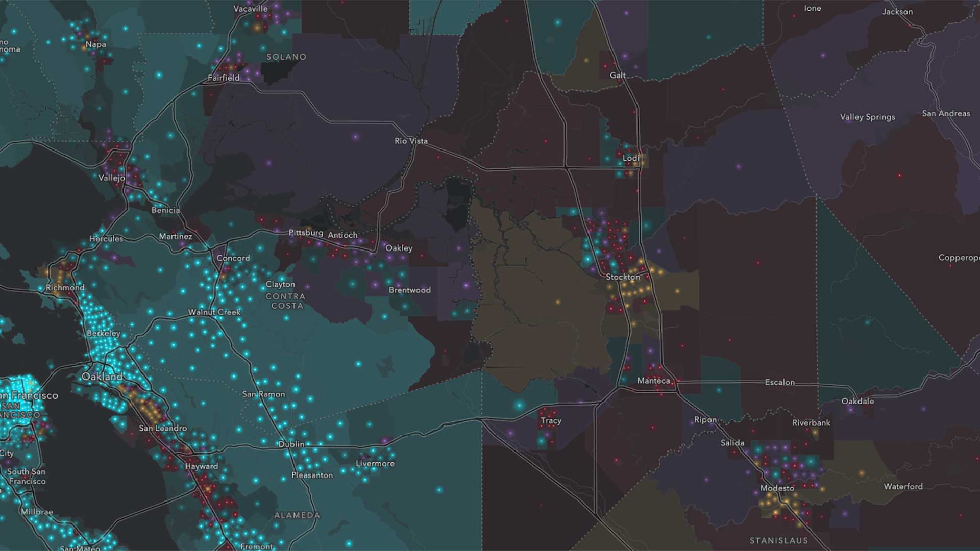
Task: Click the Rio Vista place label
Action: pyautogui.click(x=411, y=141)
